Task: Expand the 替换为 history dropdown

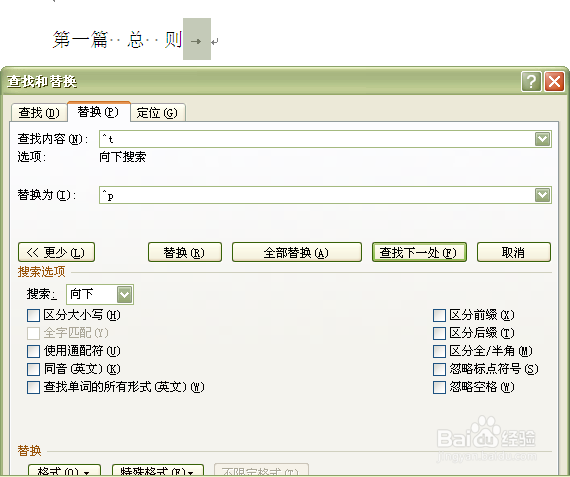Action: [x=542, y=195]
